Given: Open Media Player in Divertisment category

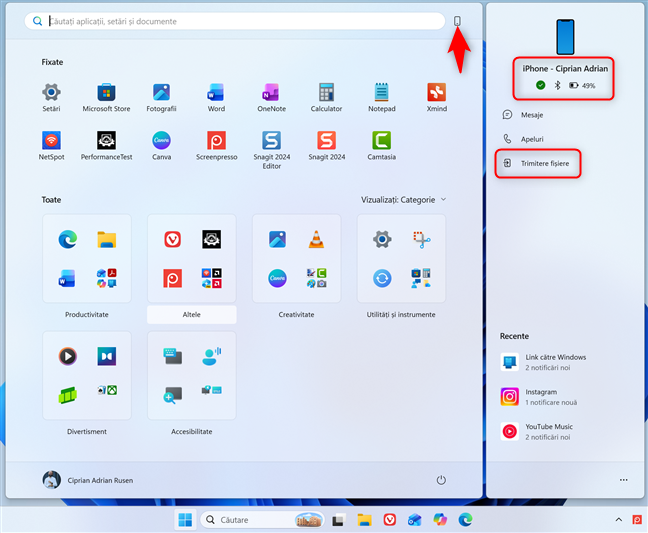Looking at the screenshot, I should (x=67, y=356).
